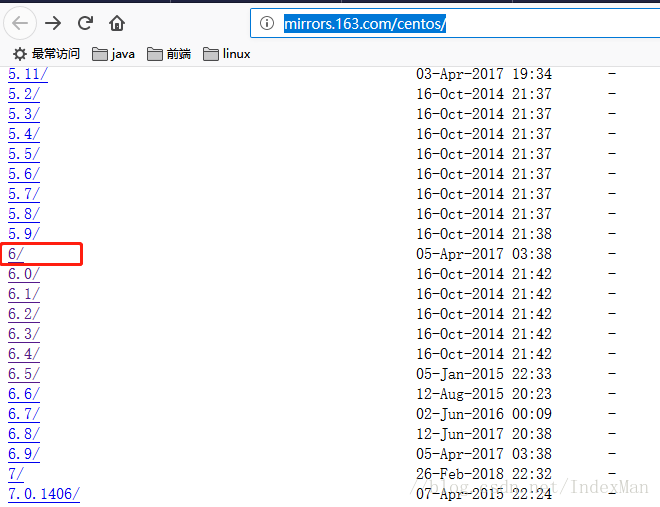Open the 5.7/ directory link
Screen dimensions: 660x507
[24, 194]
